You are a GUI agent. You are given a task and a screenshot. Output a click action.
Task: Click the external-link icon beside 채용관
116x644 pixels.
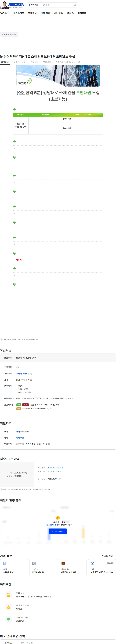(79, 62)
